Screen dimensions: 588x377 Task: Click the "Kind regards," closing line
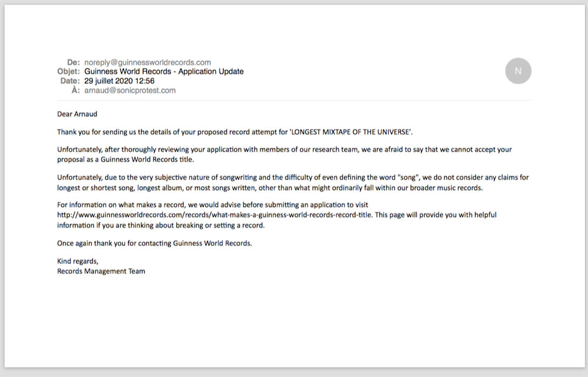[78, 261]
